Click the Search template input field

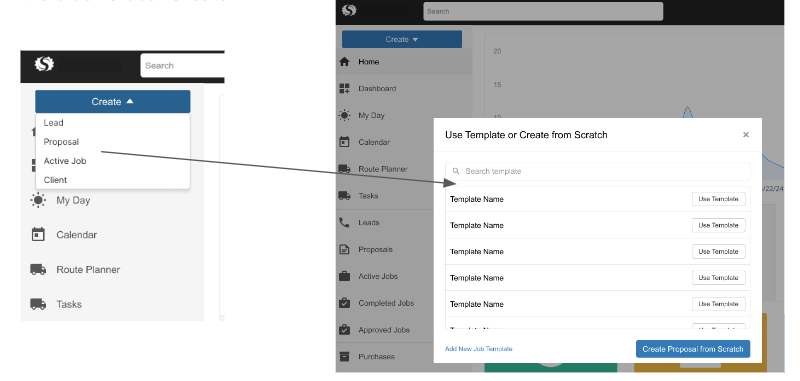click(x=597, y=171)
